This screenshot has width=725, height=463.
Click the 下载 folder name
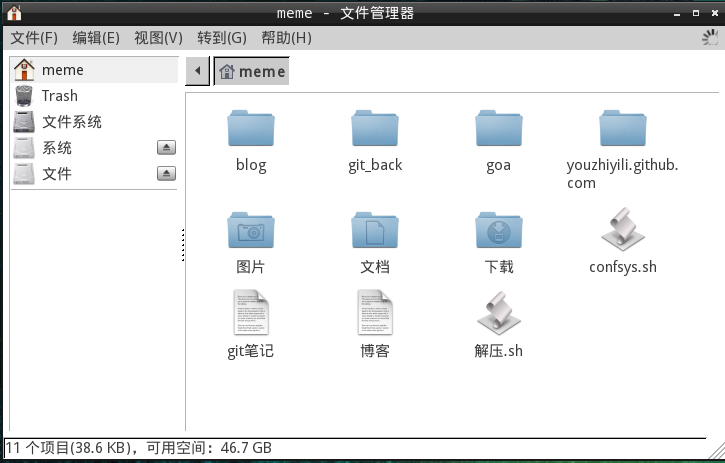[x=499, y=267]
